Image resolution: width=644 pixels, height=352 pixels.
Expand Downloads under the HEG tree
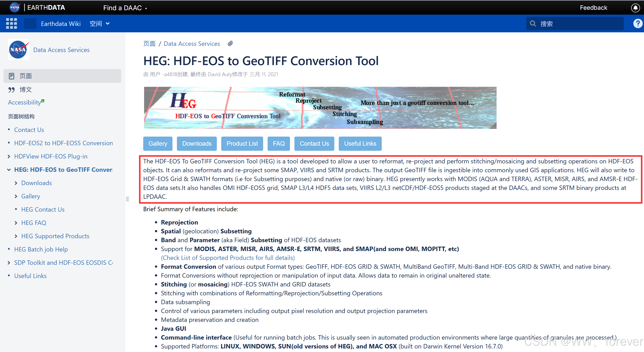16,183
